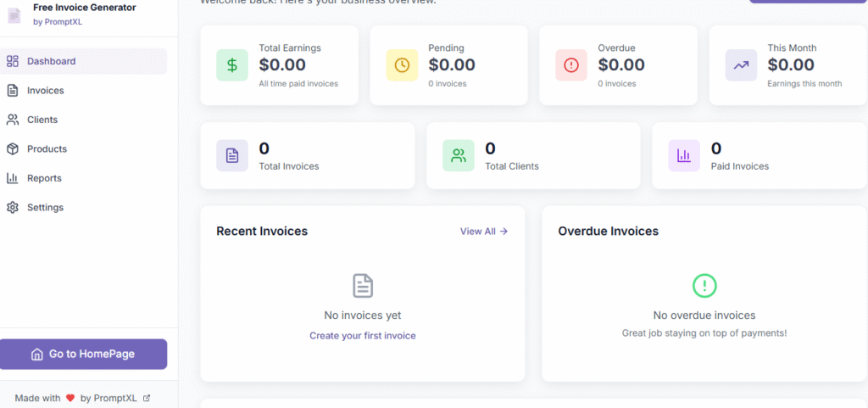The image size is (868, 408).
Task: Click the 0 invoices caption under Pending
Action: point(448,84)
